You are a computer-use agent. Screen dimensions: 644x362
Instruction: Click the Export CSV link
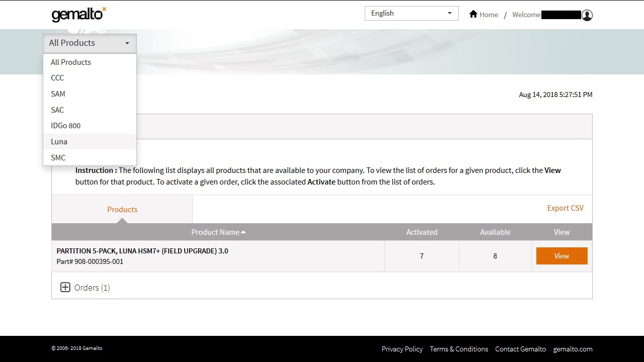[565, 208]
